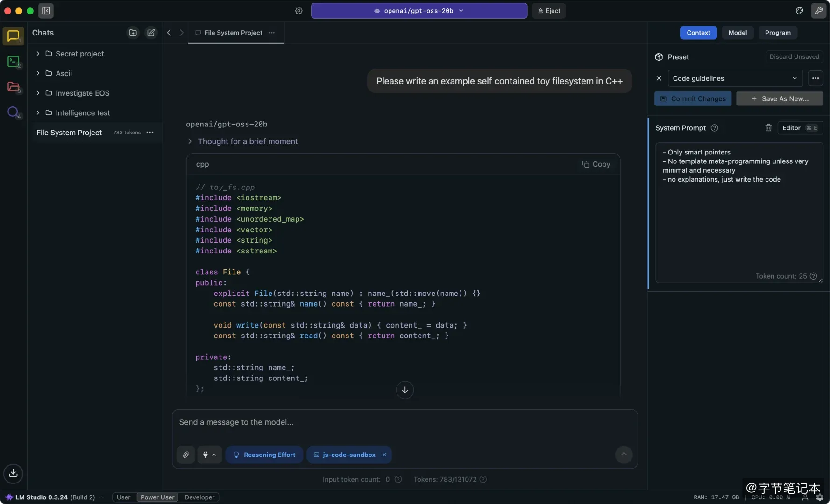Viewport: 830px width, 504px height.
Task: Click Discard Unsaved preset changes
Action: coord(794,56)
